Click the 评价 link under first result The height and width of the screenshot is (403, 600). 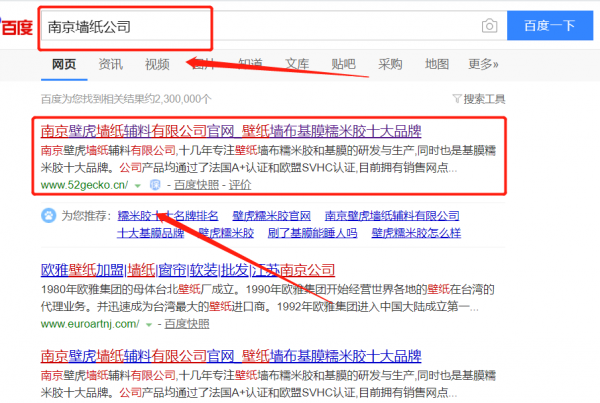[239, 185]
